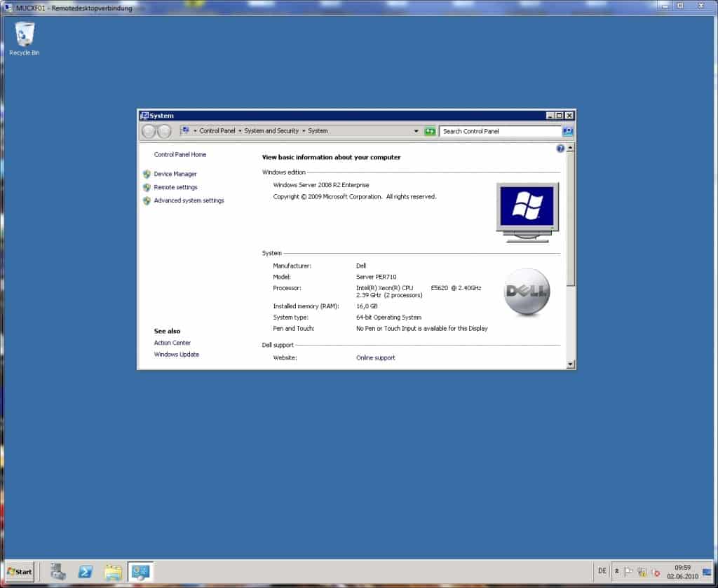Click the shield icon beside Advanced system settings

[x=147, y=201]
